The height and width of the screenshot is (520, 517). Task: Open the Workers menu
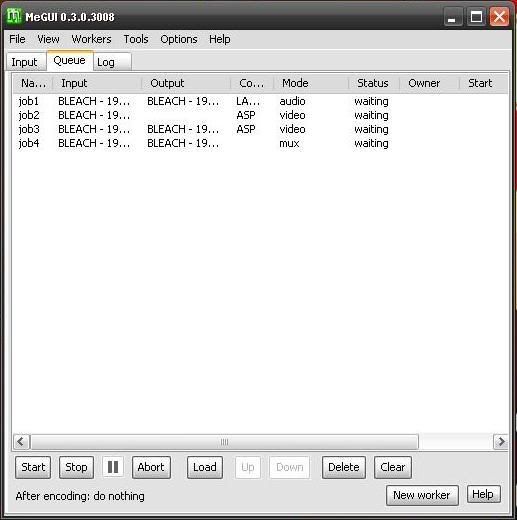(x=91, y=39)
